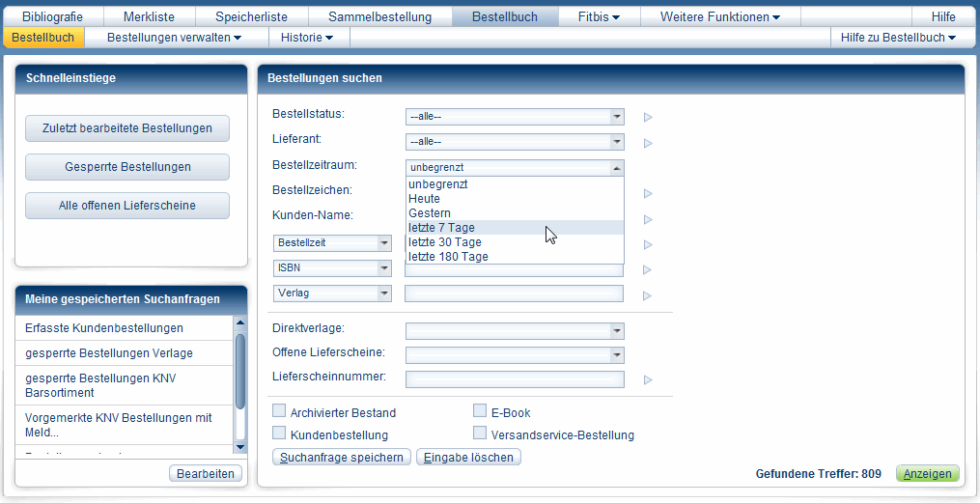Click the arrow icon next to Lieferscheinnummer field
Image resolution: width=980 pixels, height=504 pixels.
tap(648, 380)
